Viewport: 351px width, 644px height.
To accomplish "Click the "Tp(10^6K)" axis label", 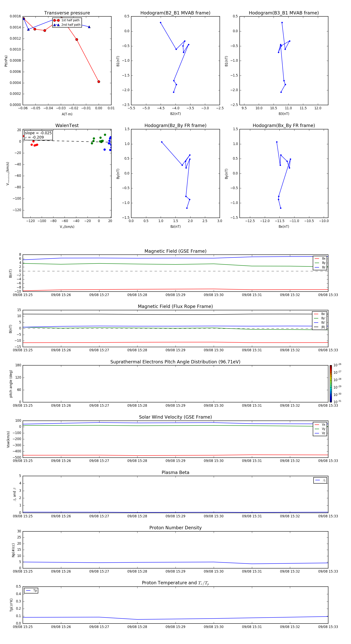I will [x=11, y=605].
